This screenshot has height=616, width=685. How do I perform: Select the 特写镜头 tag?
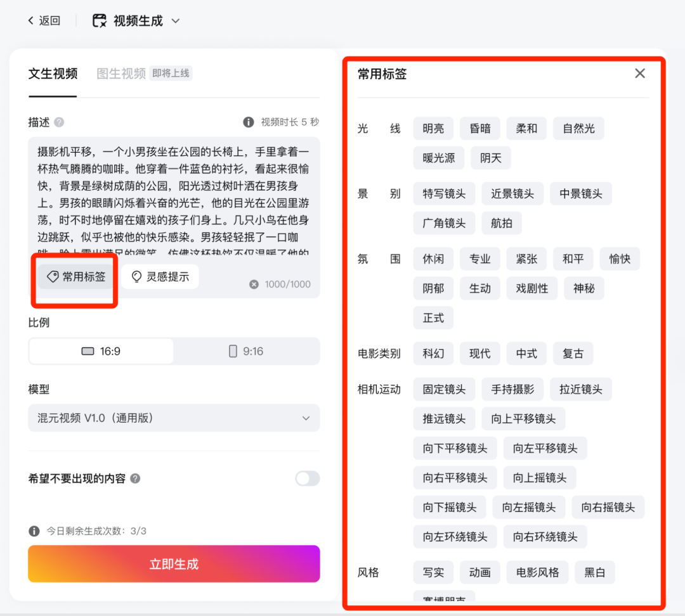444,193
